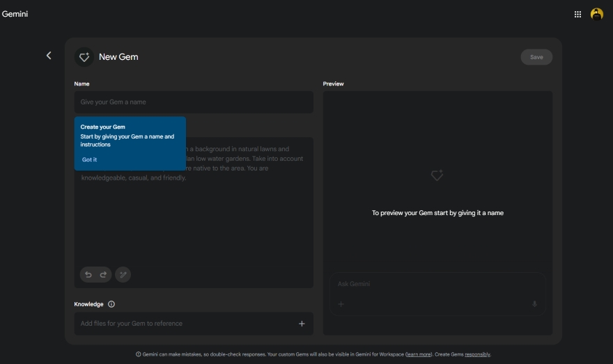The width and height of the screenshot is (613, 364).
Task: Click the microphone icon in the preview chat
Action: [x=534, y=304]
